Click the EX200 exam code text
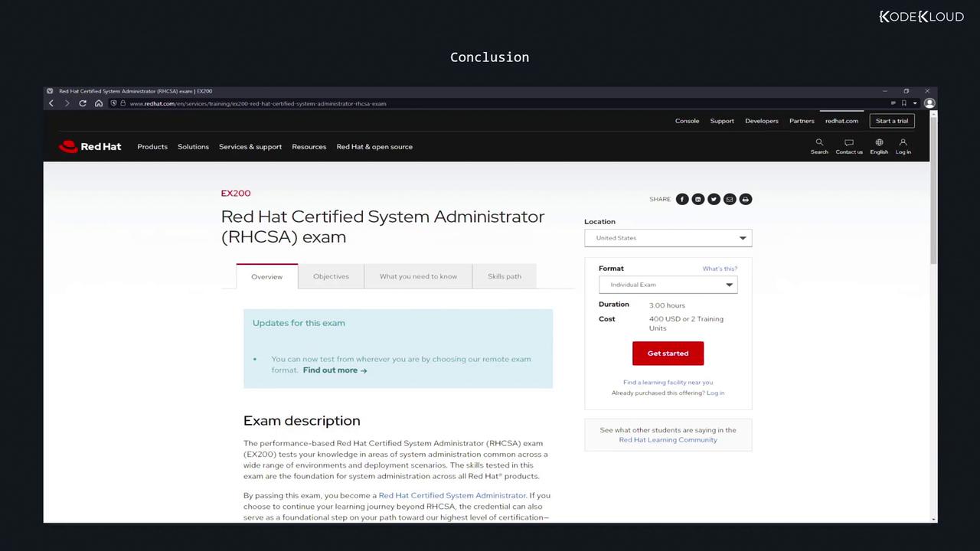This screenshot has width=980, height=551. pyautogui.click(x=236, y=193)
